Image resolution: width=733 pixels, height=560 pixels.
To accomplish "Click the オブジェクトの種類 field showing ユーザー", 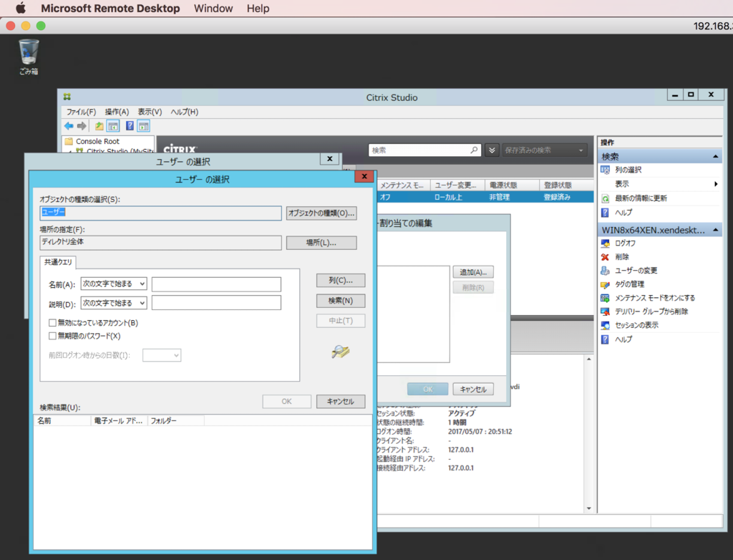I will click(161, 213).
